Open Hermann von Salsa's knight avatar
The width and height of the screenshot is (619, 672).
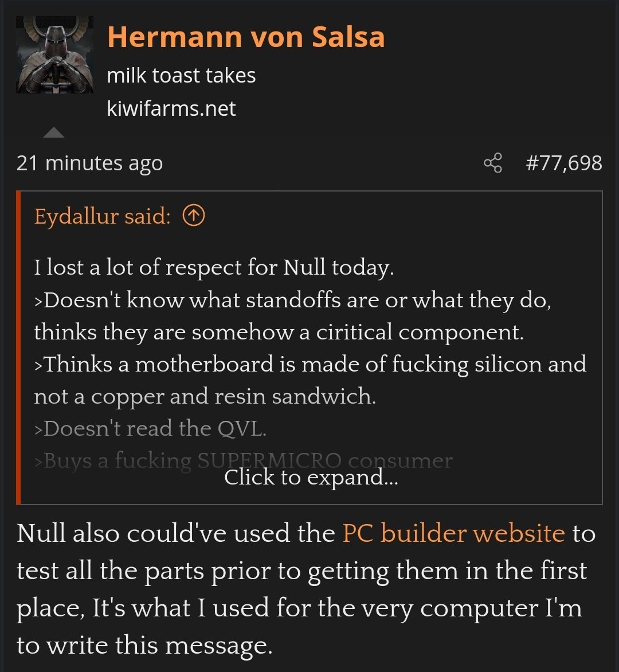coord(54,54)
